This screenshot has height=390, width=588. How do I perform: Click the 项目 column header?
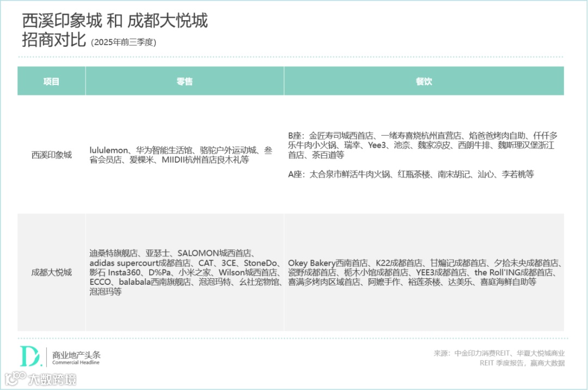51,81
